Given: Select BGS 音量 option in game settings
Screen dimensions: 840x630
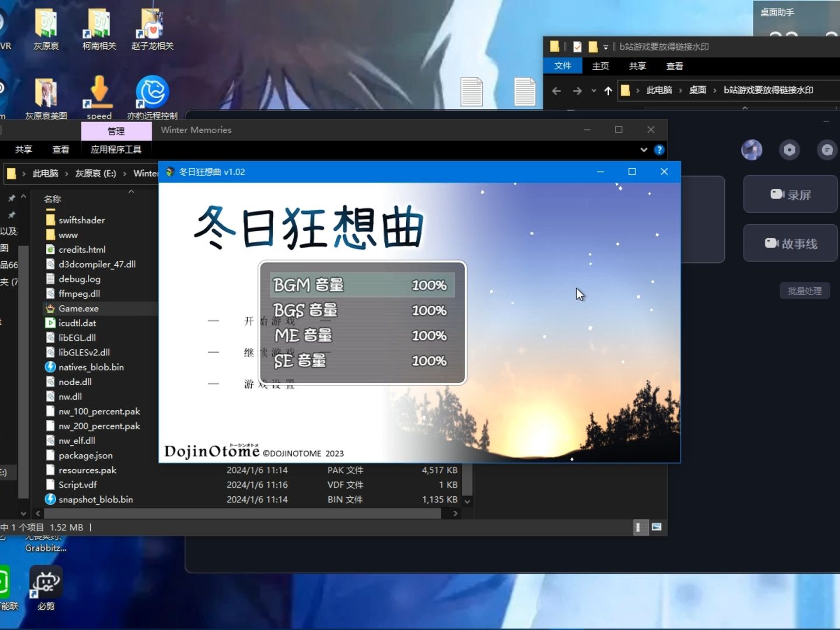Looking at the screenshot, I should (362, 310).
